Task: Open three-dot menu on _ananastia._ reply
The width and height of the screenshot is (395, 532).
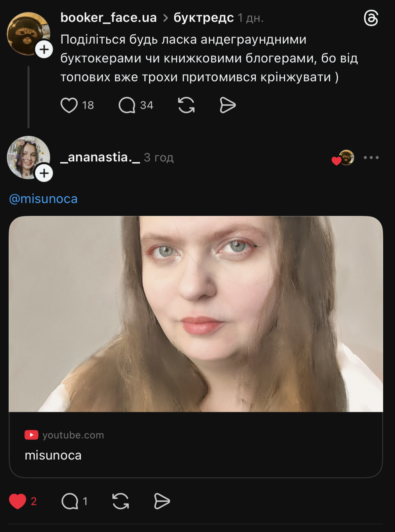Action: point(371,157)
